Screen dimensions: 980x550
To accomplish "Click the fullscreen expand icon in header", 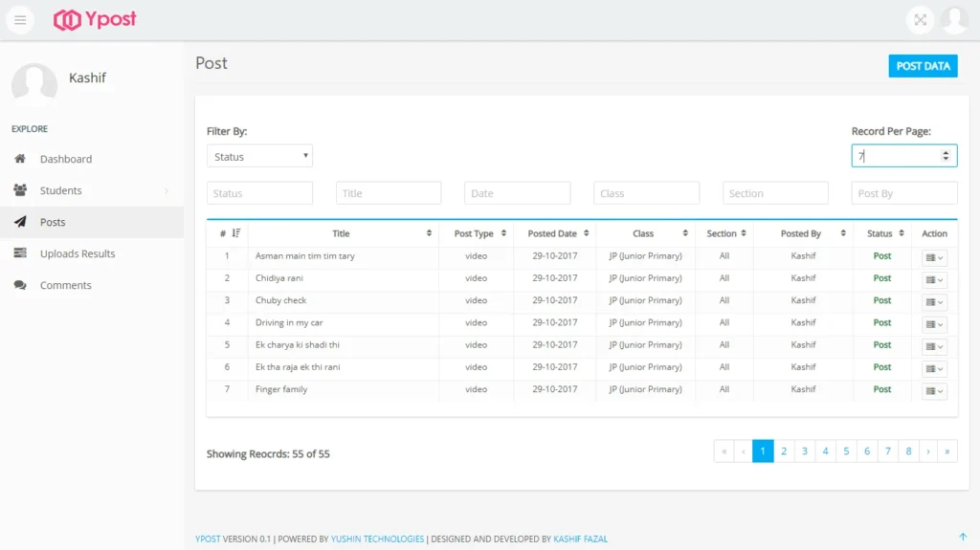I will tap(920, 20).
